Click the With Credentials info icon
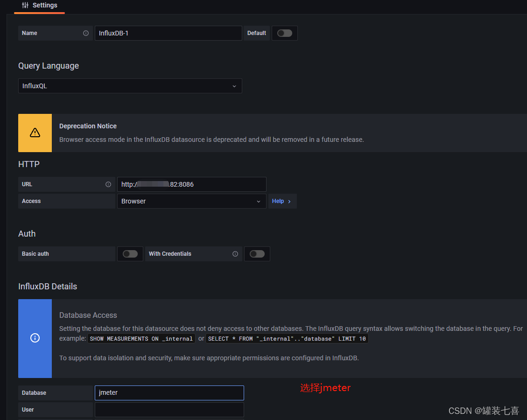This screenshot has width=527, height=420. [x=235, y=254]
